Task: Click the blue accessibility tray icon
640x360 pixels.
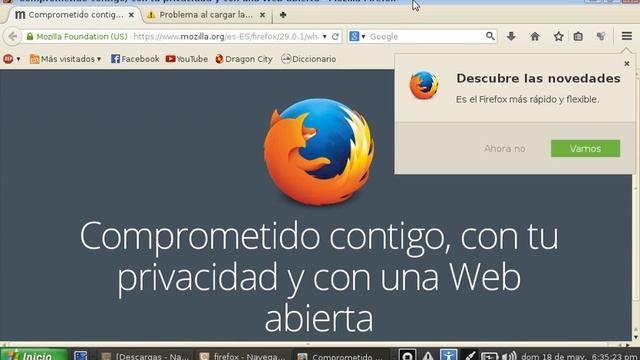Action: tap(448, 356)
